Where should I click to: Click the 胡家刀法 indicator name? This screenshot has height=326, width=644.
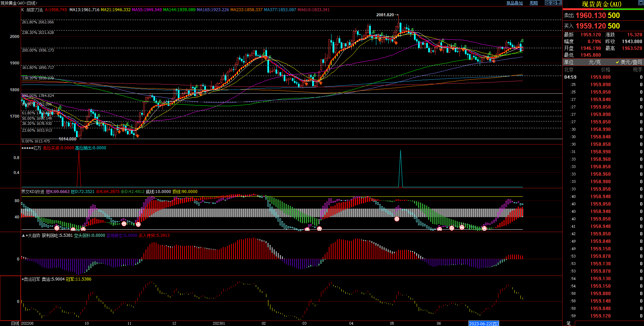[x=35, y=10]
